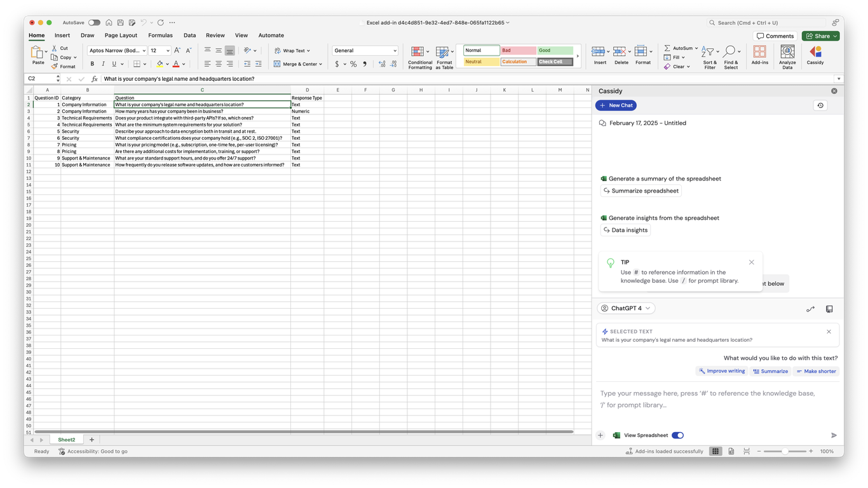Image resolution: width=868 pixels, height=488 pixels.
Task: Switch to the Data ribbon tab
Action: [189, 36]
